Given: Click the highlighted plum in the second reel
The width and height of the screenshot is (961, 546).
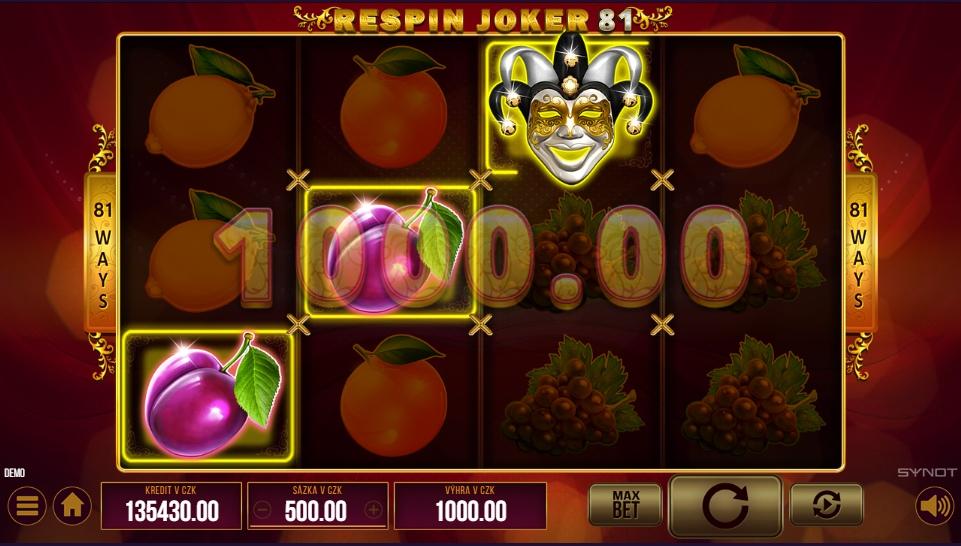Looking at the screenshot, I should point(390,251).
